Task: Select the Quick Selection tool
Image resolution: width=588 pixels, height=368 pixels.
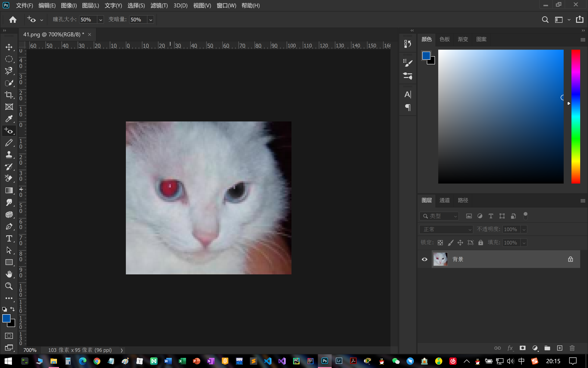Action: pos(9,83)
